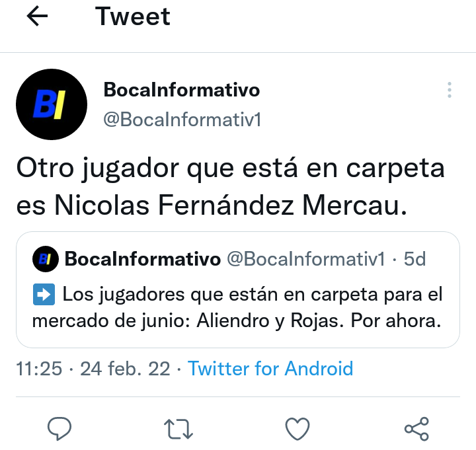
Task: Click the Twitter for Android source link
Action: pos(270,368)
